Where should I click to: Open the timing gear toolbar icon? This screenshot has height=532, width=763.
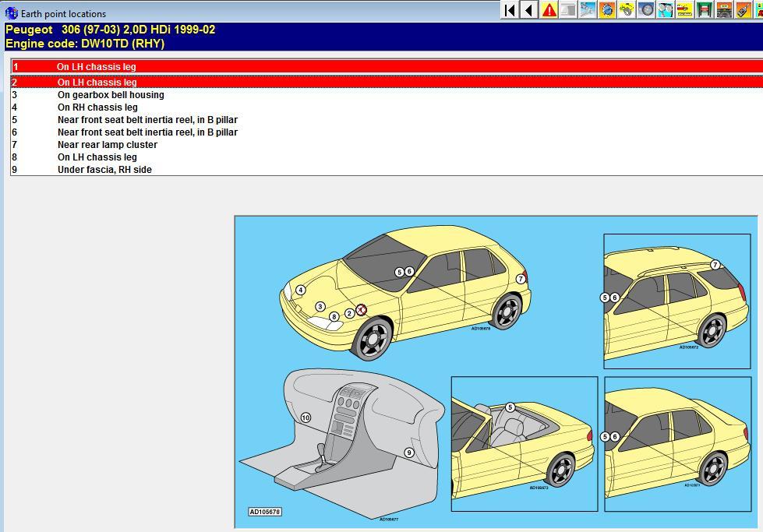607,10
